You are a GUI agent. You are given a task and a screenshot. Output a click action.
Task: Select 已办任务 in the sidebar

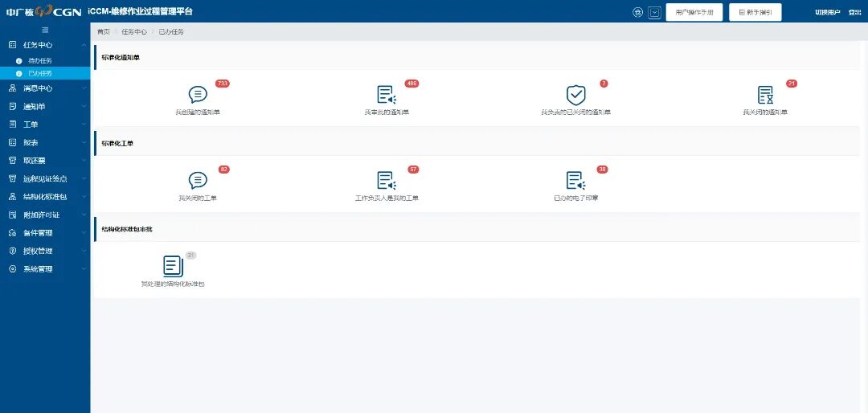[x=40, y=73]
